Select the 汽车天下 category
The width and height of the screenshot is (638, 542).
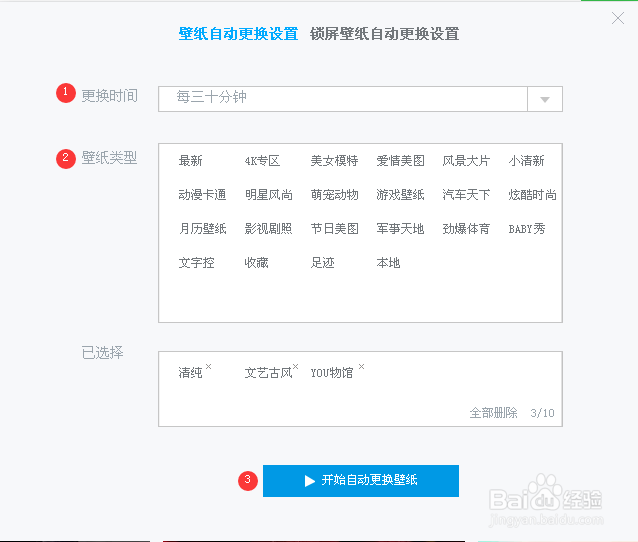(x=466, y=195)
